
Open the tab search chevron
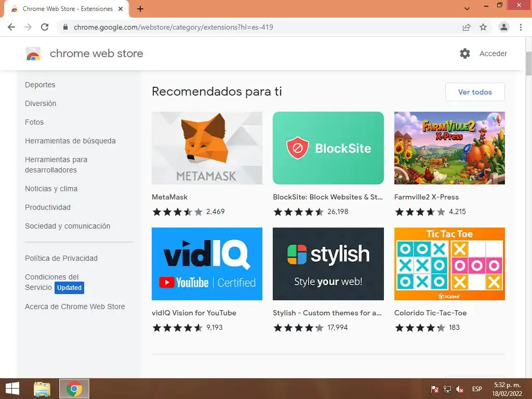467,9
